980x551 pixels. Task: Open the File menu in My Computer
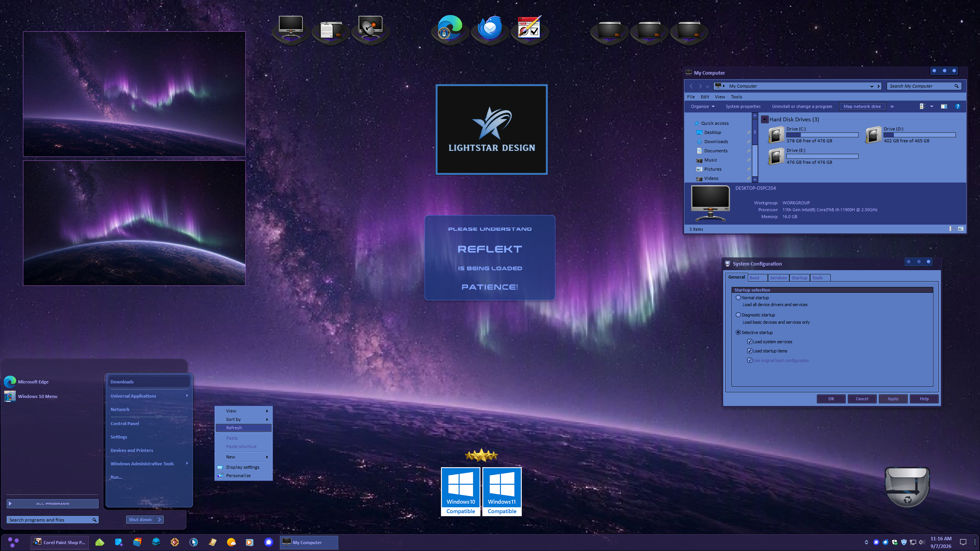click(x=691, y=97)
